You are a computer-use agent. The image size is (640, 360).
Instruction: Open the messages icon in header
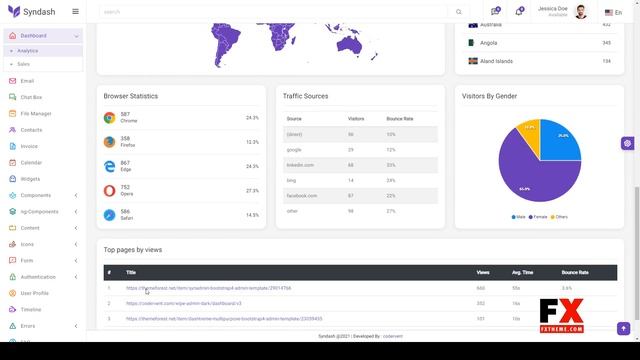coord(496,11)
